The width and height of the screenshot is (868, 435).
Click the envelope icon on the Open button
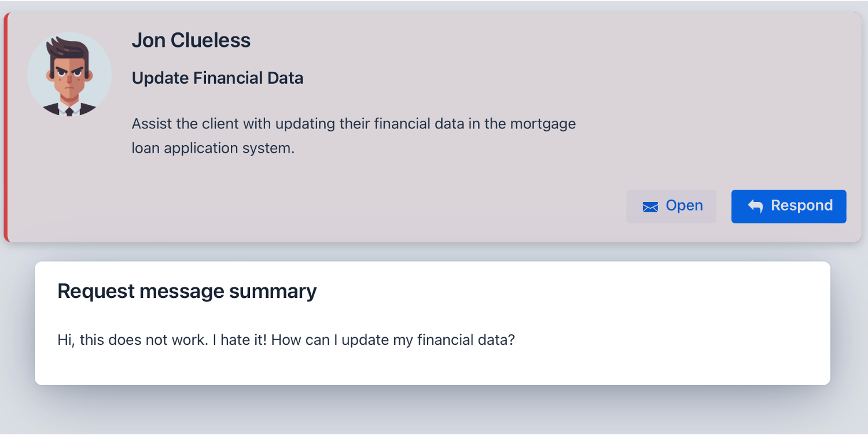pyautogui.click(x=650, y=207)
